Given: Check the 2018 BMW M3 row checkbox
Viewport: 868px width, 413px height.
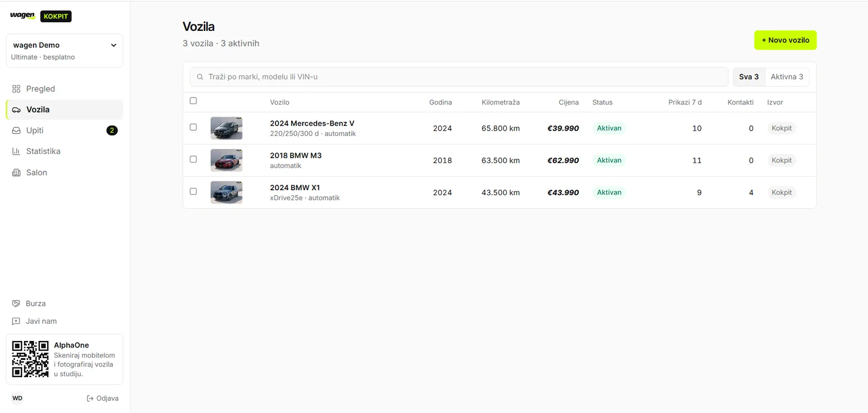Looking at the screenshot, I should click(193, 159).
